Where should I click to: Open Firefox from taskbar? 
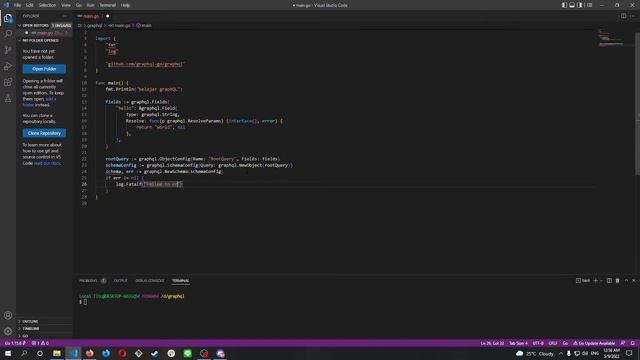[x=89, y=353]
